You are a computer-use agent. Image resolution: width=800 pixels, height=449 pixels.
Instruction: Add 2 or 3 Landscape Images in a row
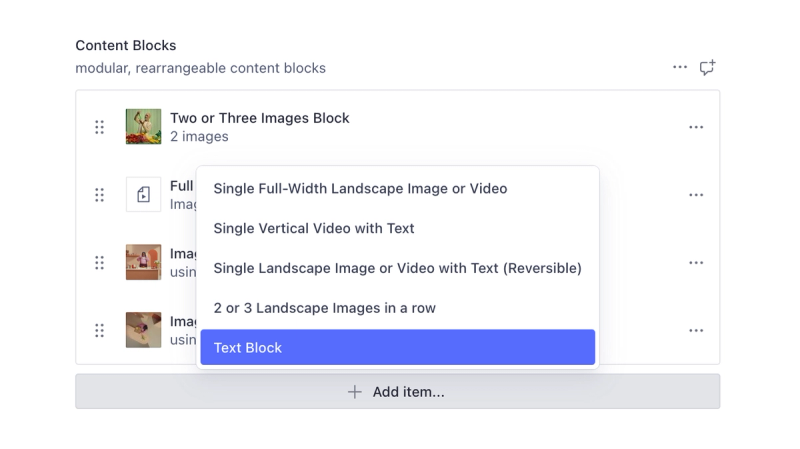324,308
